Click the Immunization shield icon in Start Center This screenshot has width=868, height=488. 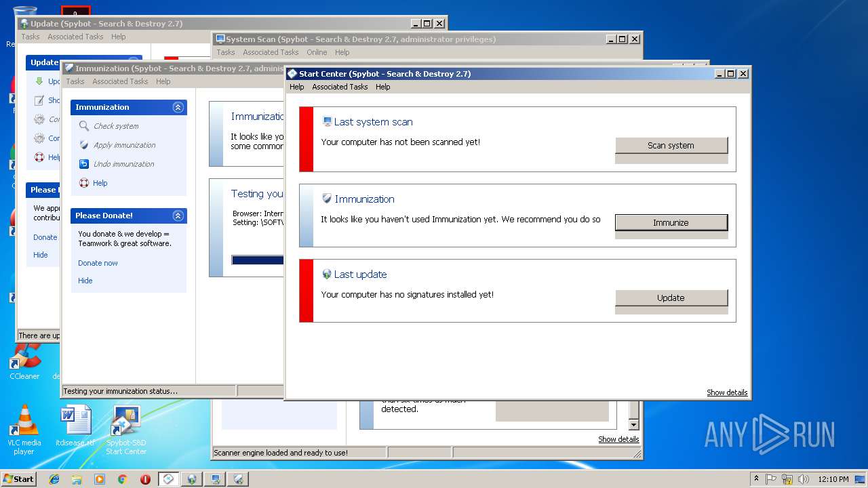click(x=327, y=199)
